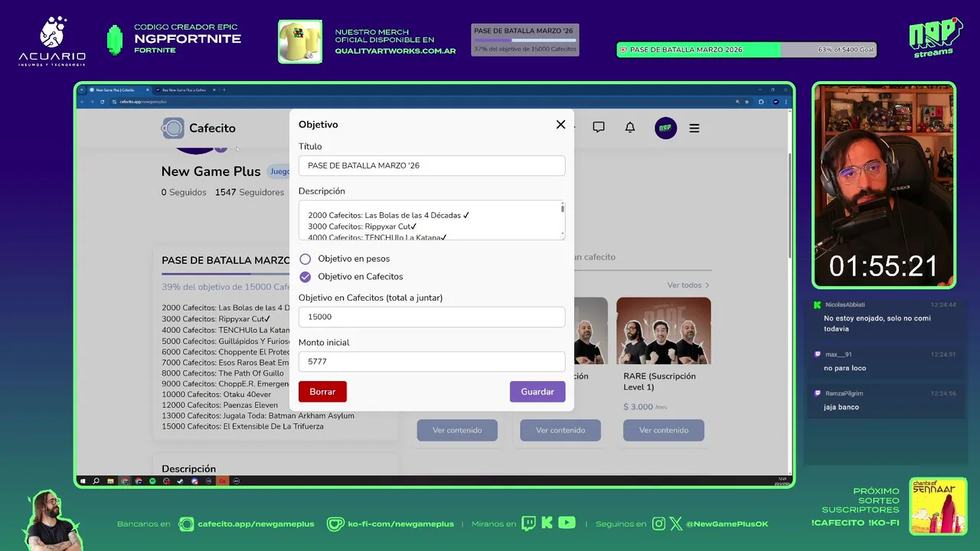Click the Cafecito coffee cup logo
980x551 pixels.
[172, 128]
